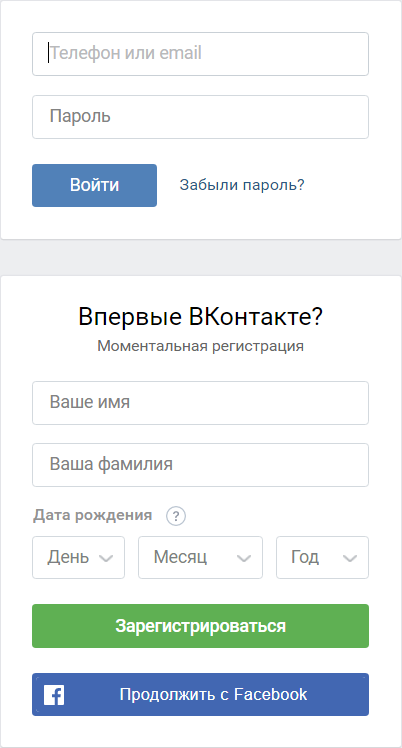Screen dimensions: 402x748
Task: Expand the Месяц month dropdown
Action: (x=200, y=557)
